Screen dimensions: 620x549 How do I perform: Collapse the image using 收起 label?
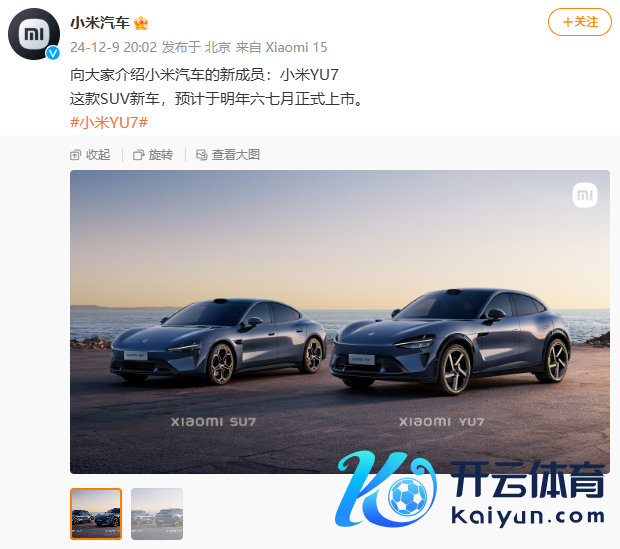pos(98,155)
